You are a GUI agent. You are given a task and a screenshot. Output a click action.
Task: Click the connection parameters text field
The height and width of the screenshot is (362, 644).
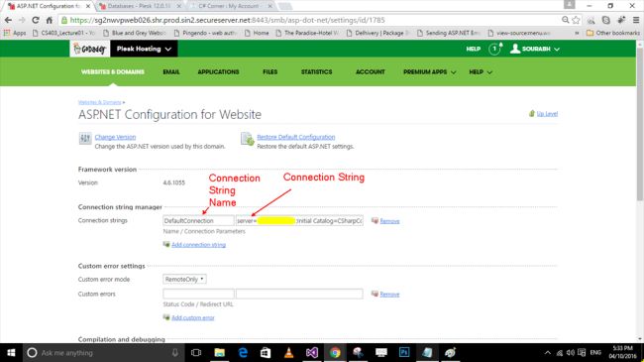pyautogui.click(x=299, y=220)
